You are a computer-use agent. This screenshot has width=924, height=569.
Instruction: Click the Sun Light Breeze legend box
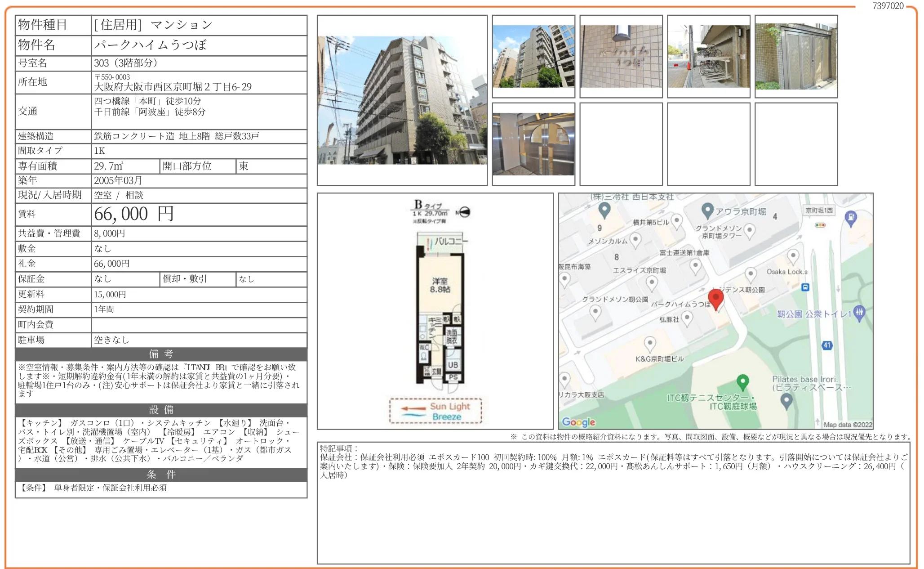(x=435, y=411)
